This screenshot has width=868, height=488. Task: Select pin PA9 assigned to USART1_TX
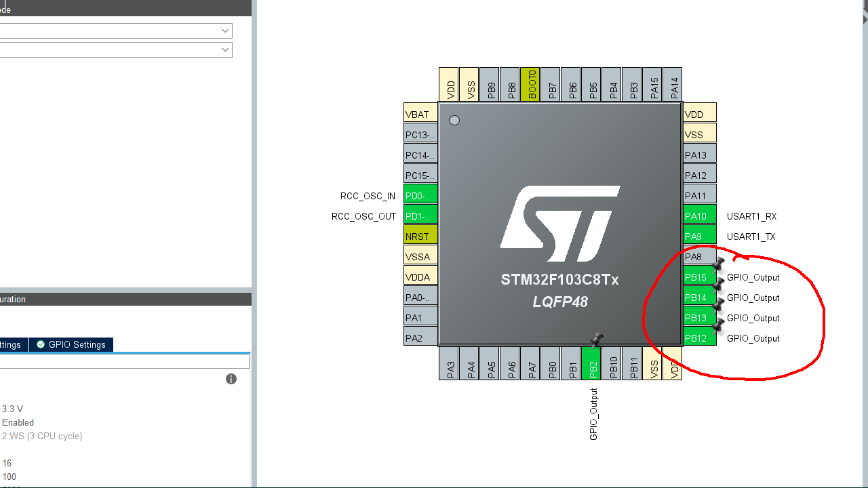696,237
